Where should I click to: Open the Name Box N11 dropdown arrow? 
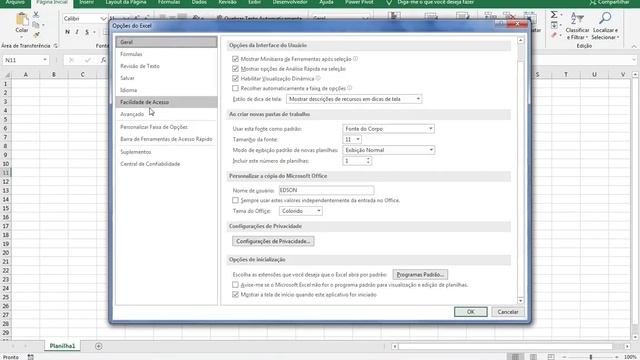[x=44, y=60]
